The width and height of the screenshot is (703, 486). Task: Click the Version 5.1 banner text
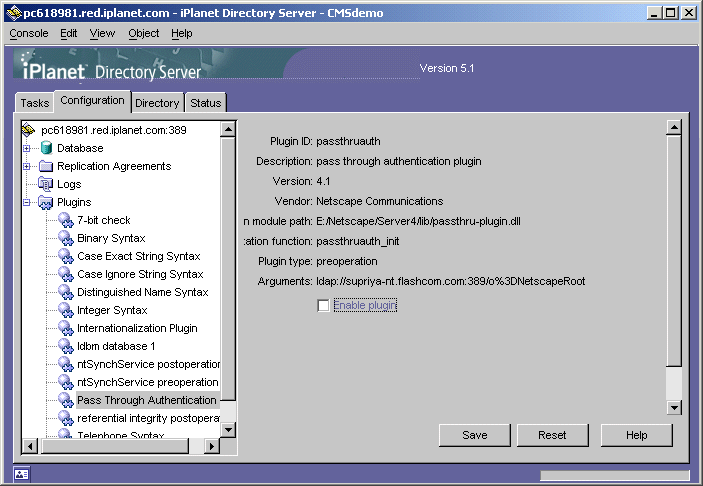[447, 68]
